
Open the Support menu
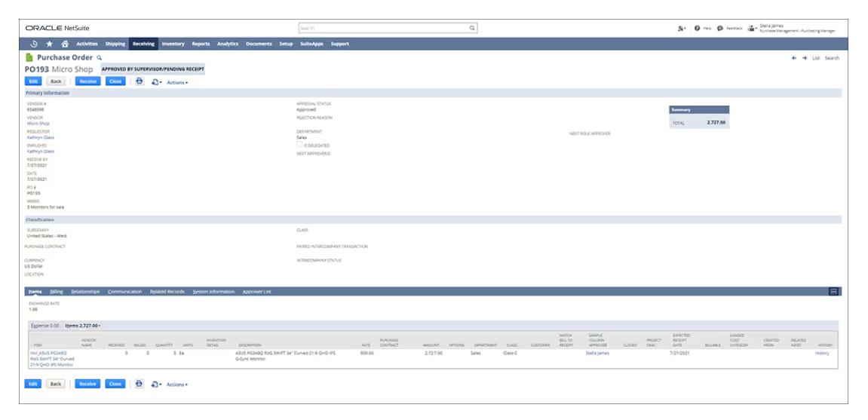click(x=340, y=44)
